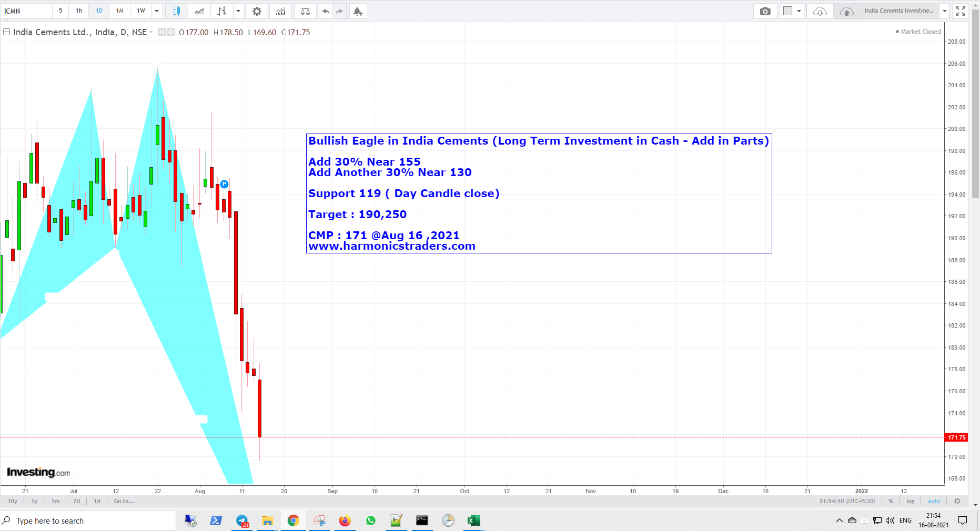
Task: Create a new price alert with the bell icon
Action: [x=358, y=11]
